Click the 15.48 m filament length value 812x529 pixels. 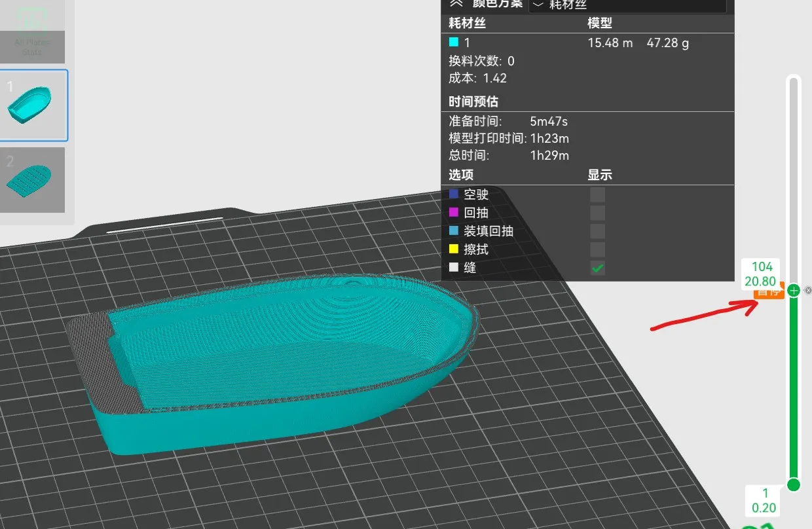tap(610, 43)
